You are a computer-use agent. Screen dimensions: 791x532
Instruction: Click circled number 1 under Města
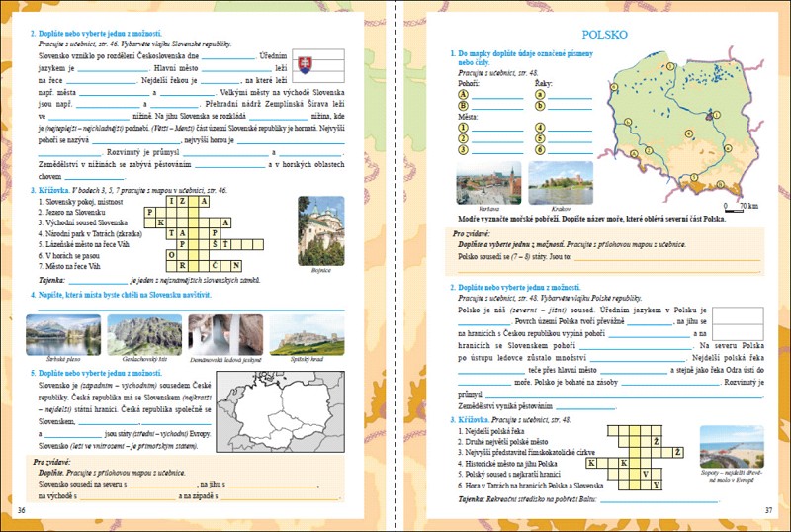(x=463, y=128)
